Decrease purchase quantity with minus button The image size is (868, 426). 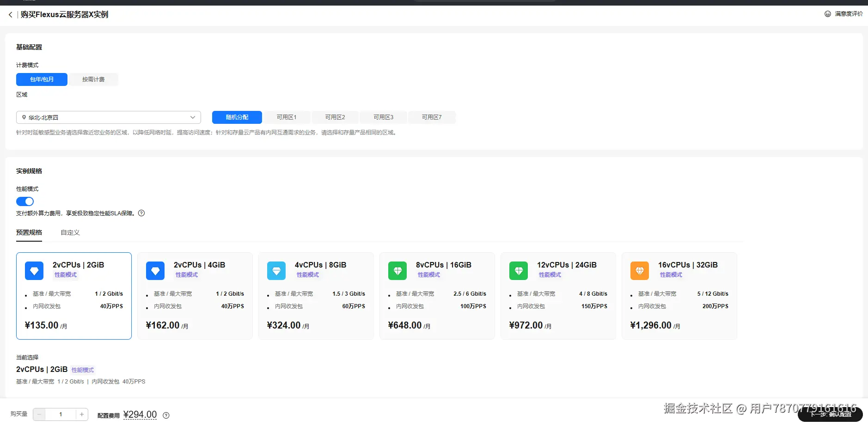[x=40, y=414]
